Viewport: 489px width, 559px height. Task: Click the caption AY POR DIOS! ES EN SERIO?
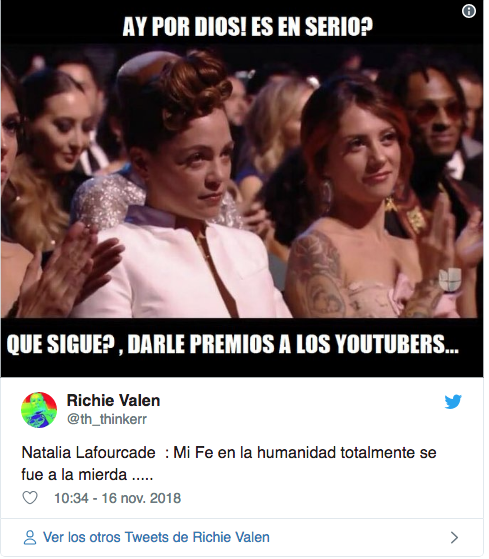pos(250,27)
